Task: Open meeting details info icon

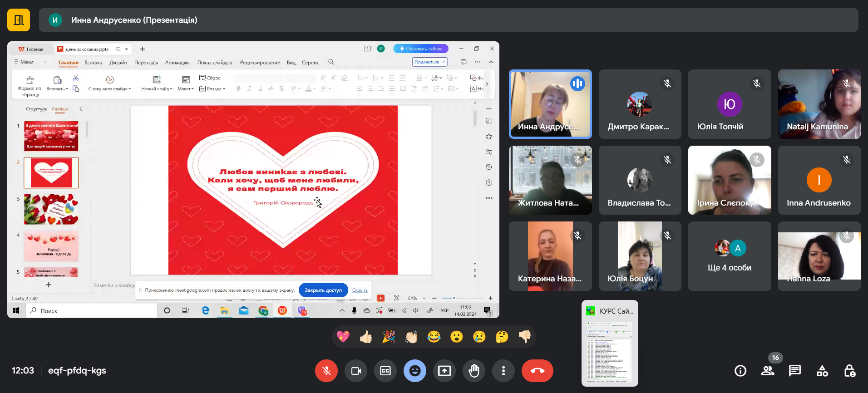Action: 740,371
